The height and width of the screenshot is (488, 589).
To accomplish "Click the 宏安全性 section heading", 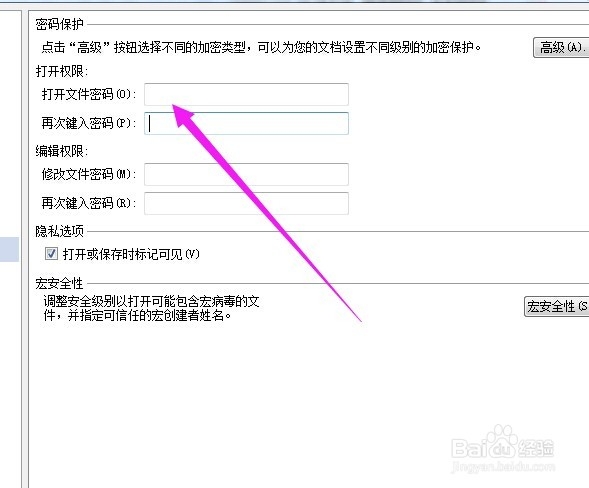I will (59, 283).
